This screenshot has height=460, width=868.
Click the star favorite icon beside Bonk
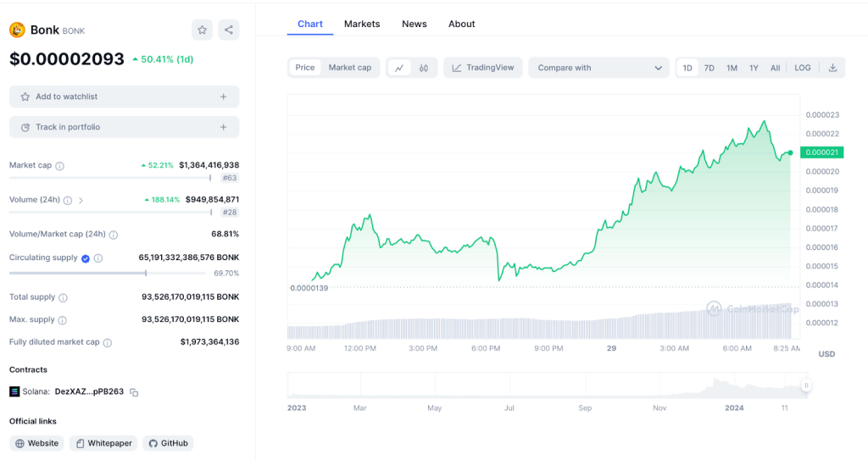(202, 30)
